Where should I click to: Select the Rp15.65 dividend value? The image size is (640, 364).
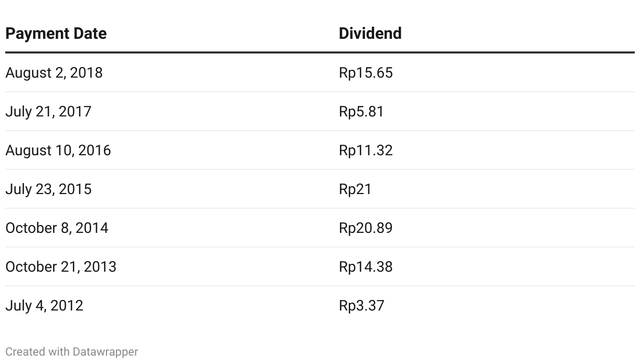(366, 73)
